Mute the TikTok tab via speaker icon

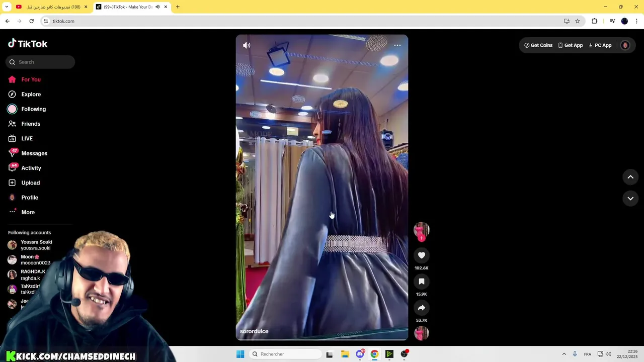[157, 7]
